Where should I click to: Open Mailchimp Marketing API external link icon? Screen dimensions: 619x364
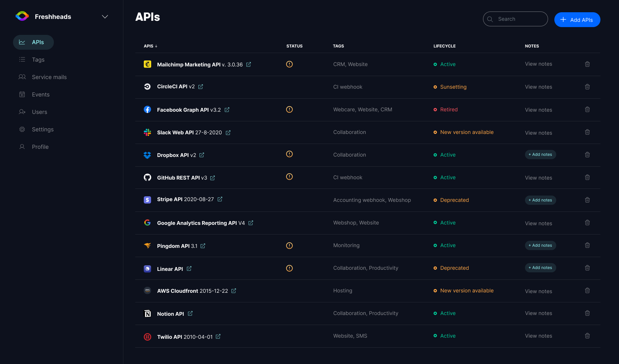[x=249, y=65]
